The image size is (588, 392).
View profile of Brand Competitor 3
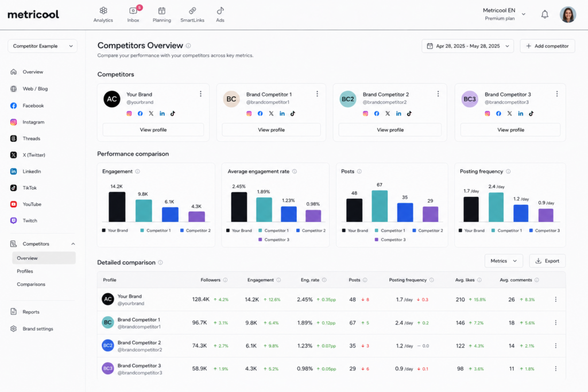pyautogui.click(x=510, y=130)
